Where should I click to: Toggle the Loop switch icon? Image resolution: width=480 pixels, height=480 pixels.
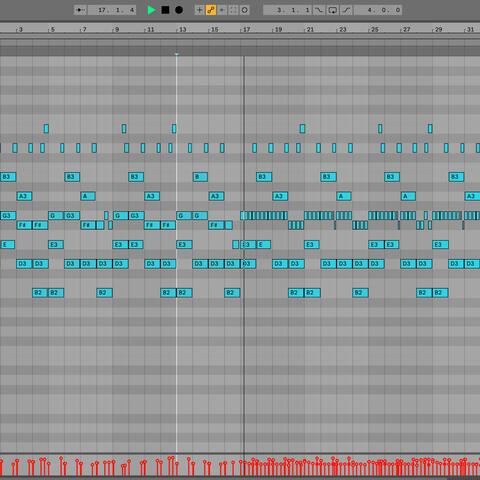coord(333,10)
